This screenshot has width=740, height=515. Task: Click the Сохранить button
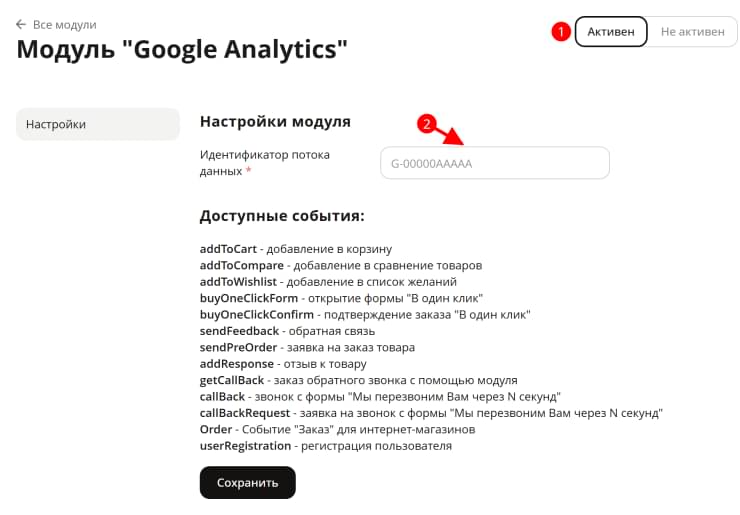[247, 482]
